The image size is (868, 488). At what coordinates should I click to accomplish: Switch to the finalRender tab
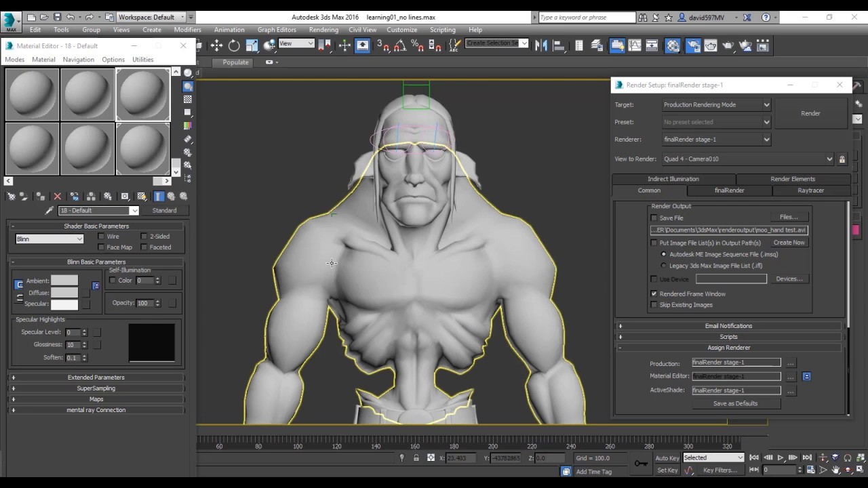pyautogui.click(x=728, y=190)
